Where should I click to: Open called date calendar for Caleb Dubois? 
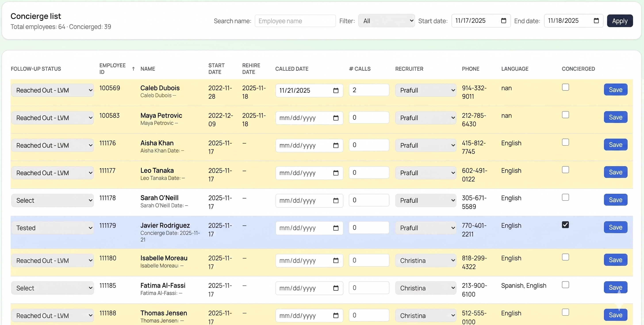tap(336, 90)
